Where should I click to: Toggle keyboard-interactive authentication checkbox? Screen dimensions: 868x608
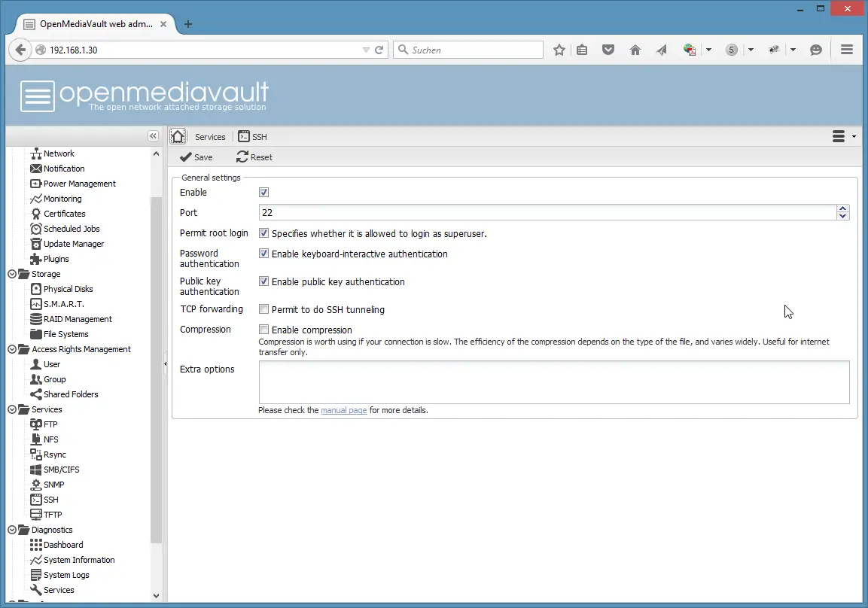(x=264, y=254)
